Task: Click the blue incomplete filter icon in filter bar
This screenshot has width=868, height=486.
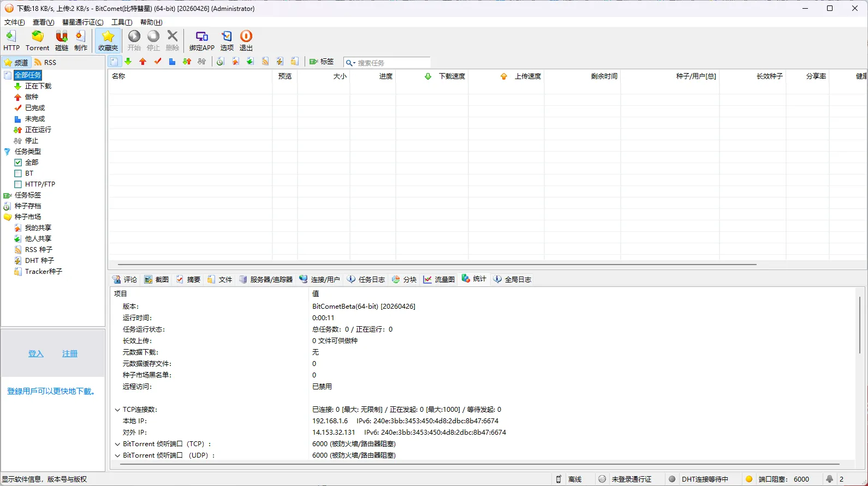Action: coord(172,62)
